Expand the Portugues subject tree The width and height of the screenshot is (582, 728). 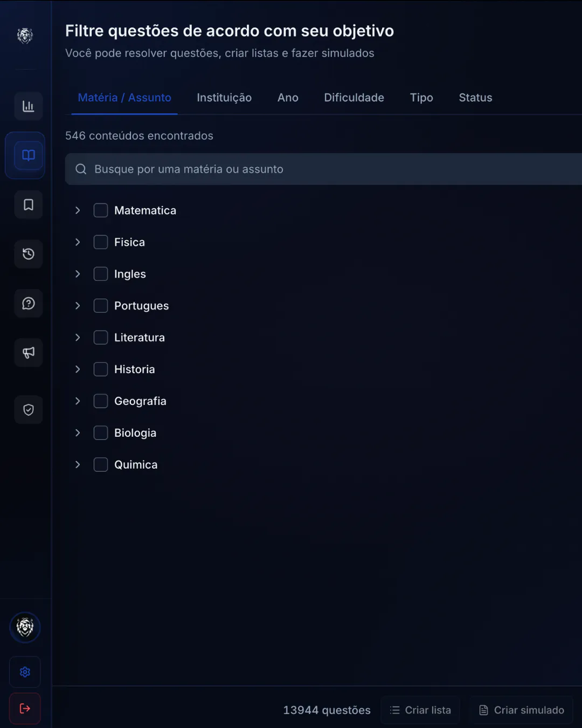[x=78, y=306]
